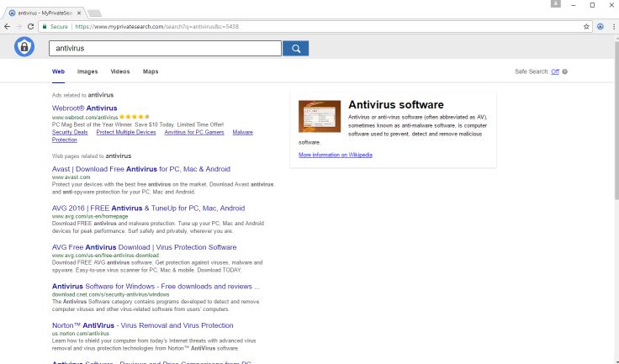The width and height of the screenshot is (619, 364).
Task: Reload the page with refresh icon
Action: tap(30, 26)
